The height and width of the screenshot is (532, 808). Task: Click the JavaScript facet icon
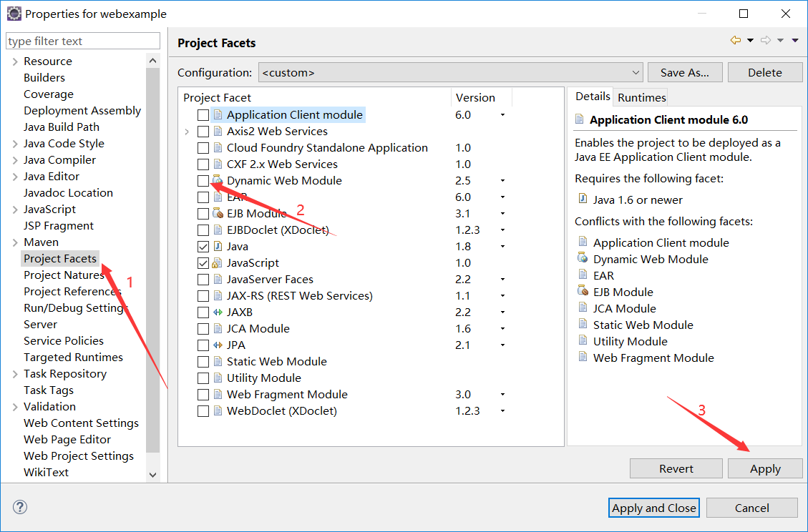218,263
